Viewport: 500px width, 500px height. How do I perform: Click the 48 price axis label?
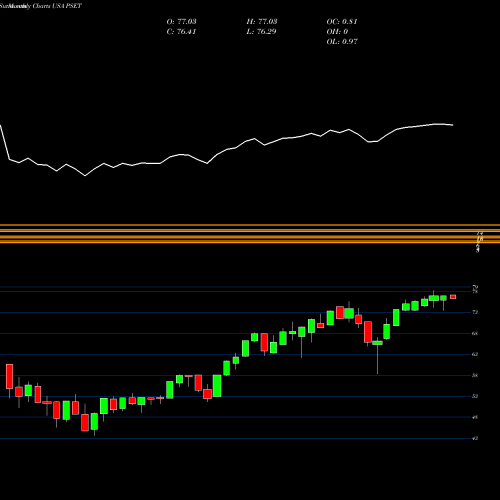click(x=475, y=417)
